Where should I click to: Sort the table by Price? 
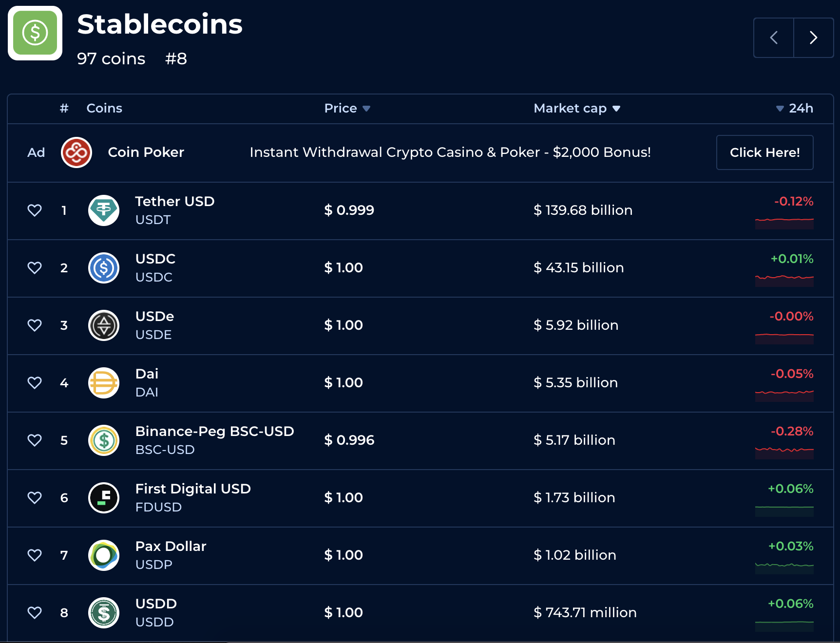[x=347, y=108]
